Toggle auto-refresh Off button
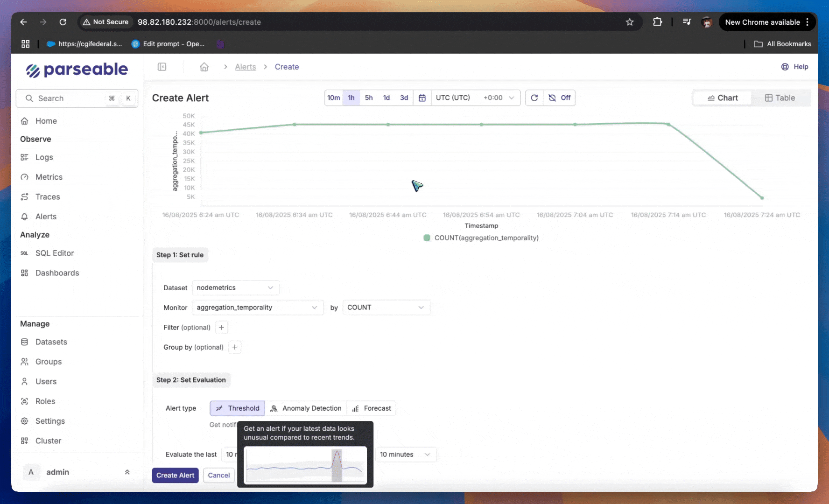829x504 pixels. (559, 98)
